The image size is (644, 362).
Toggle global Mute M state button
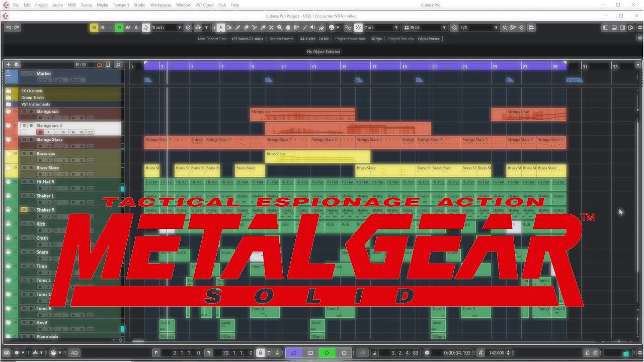[x=94, y=28]
